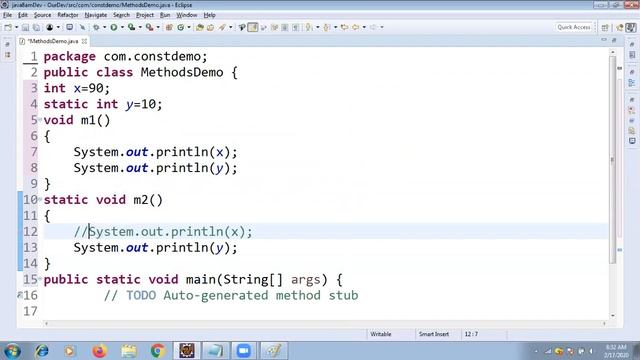
Task: Click the Save toolbar icon
Action: click(x=25, y=27)
